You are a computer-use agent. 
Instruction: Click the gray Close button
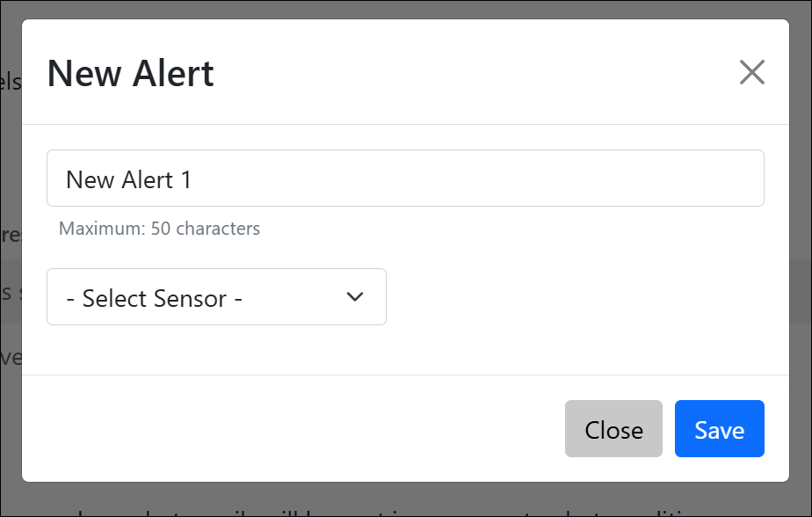[x=613, y=429]
